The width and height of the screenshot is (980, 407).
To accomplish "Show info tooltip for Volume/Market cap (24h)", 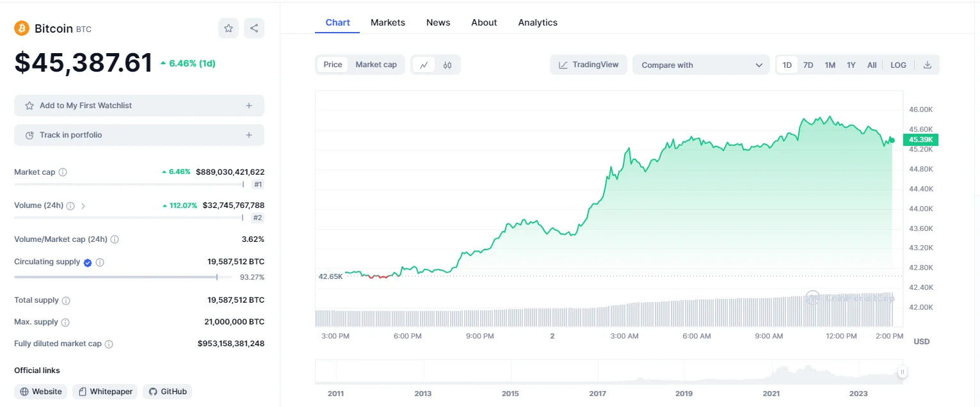I will [115, 239].
